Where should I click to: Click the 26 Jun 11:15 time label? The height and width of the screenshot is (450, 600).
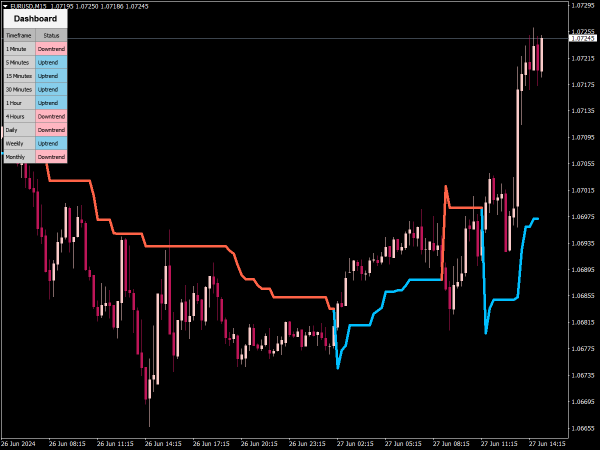115,444
